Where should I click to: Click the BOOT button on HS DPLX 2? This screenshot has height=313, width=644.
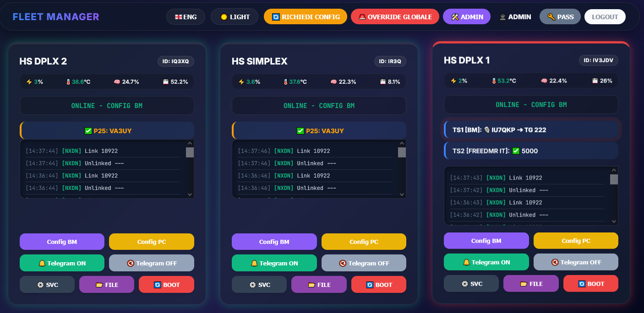(x=166, y=285)
